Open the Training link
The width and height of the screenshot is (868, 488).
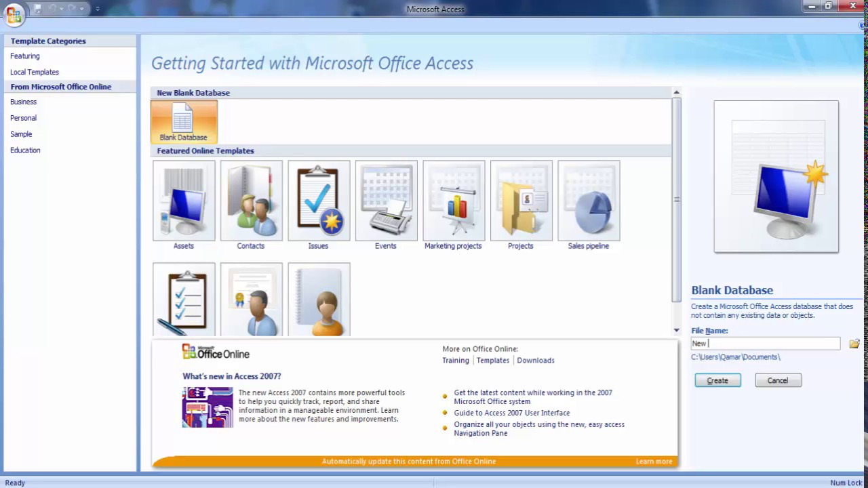456,361
